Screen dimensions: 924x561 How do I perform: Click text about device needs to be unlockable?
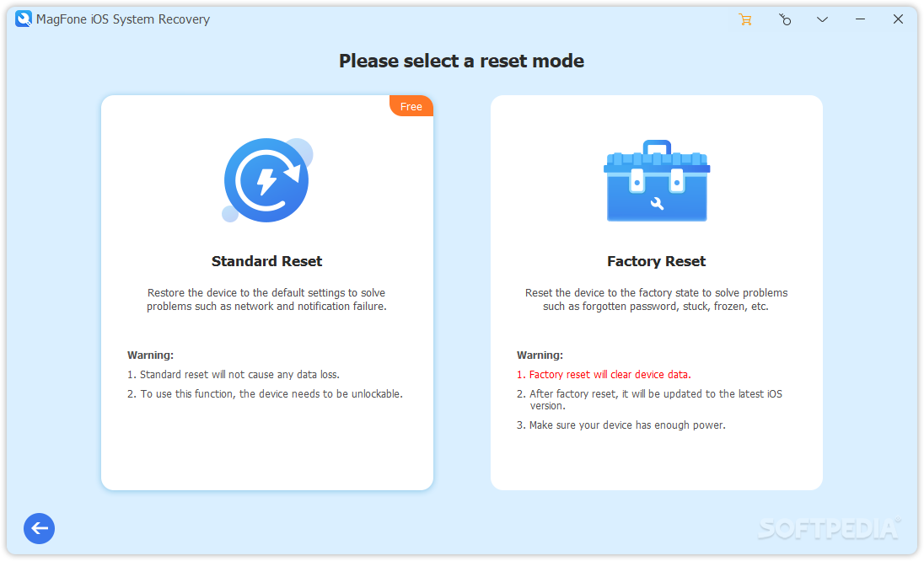pyautogui.click(x=266, y=394)
